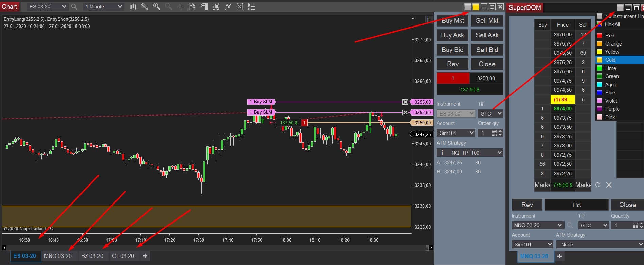Open the SuperDOM Quantity calculator icon
Screen dimensions: 644x265
click(x=635, y=225)
